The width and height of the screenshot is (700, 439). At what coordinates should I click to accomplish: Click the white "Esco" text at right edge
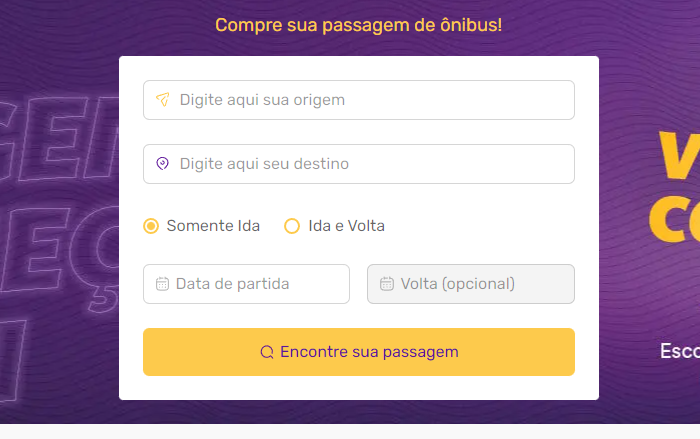[x=679, y=351]
